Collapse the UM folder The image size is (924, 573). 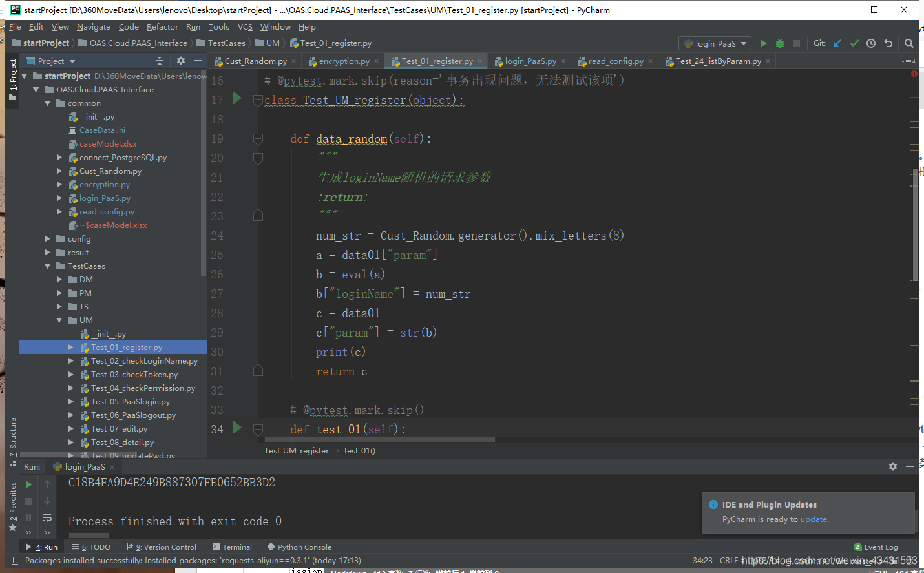click(59, 320)
